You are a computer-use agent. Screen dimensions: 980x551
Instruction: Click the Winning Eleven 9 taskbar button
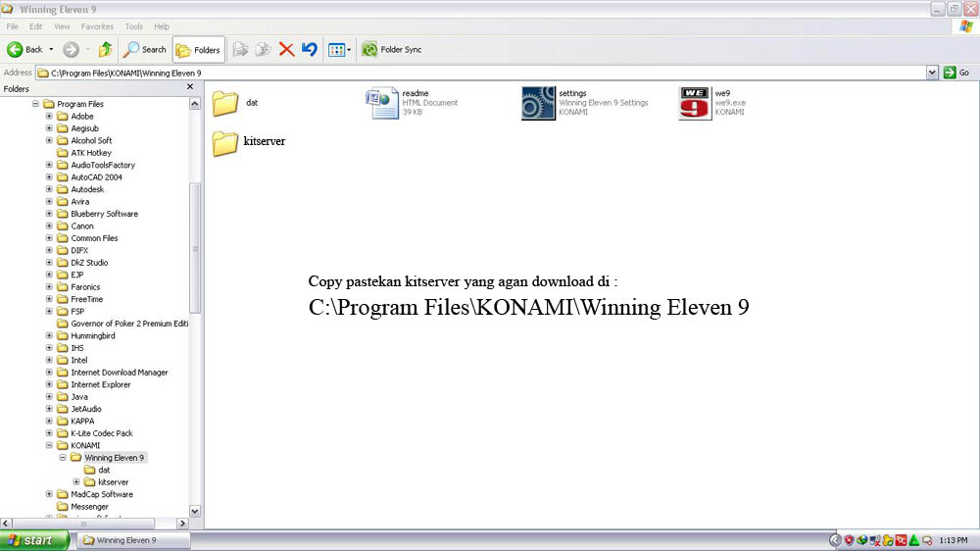(133, 540)
